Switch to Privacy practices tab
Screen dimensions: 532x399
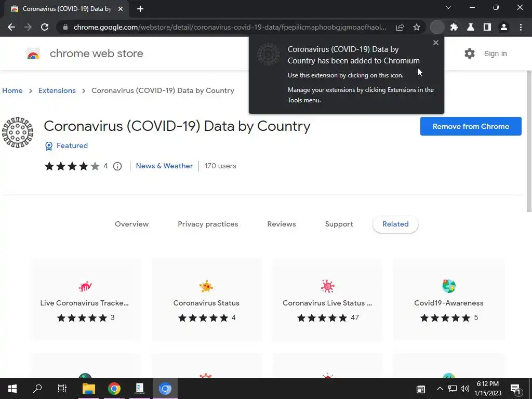coord(208,224)
